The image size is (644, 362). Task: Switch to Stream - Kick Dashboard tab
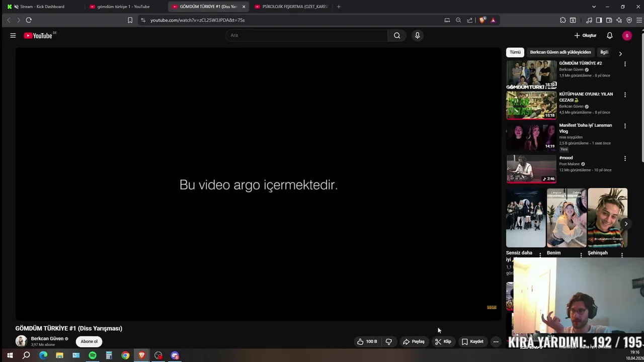[x=42, y=7]
